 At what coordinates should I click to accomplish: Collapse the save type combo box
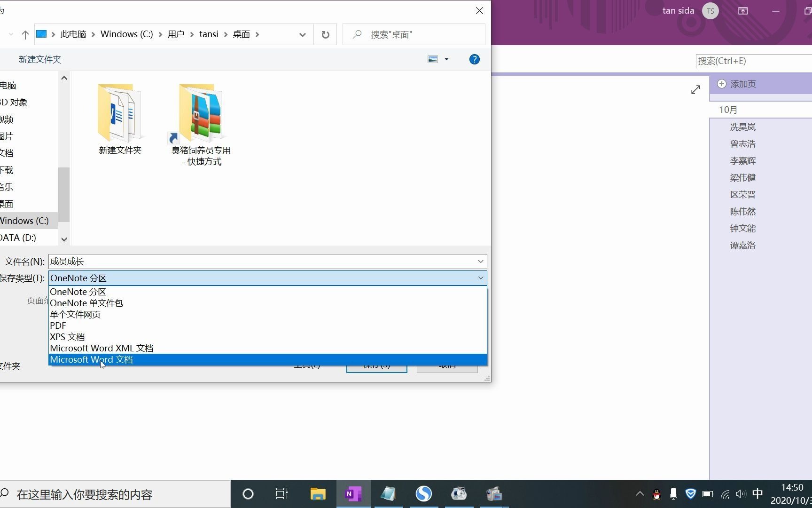point(481,278)
